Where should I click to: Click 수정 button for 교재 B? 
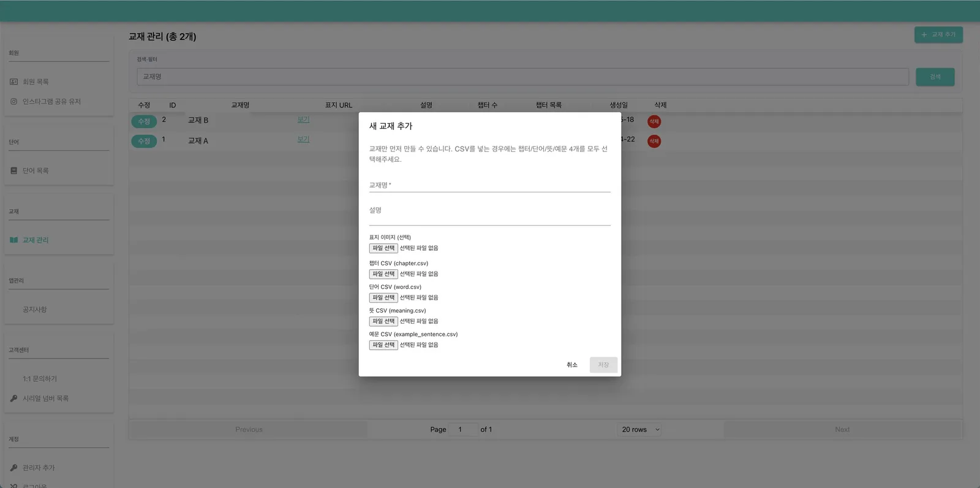click(144, 121)
